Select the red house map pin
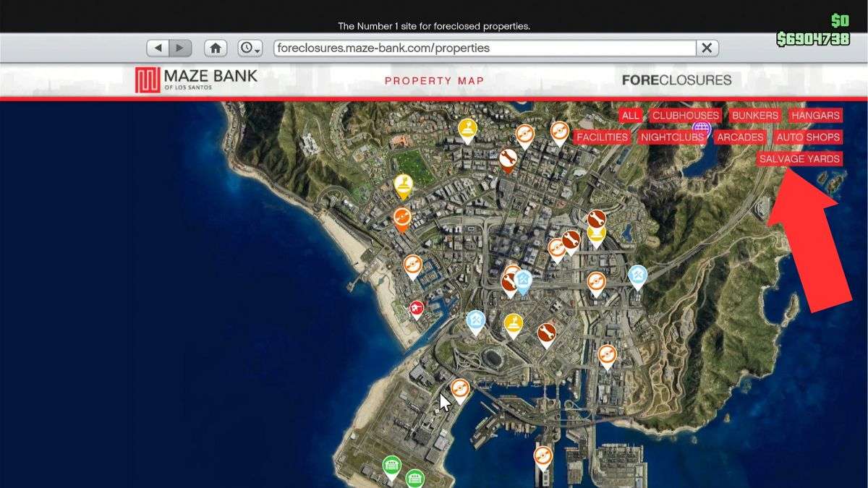This screenshot has width=868, height=488. tap(417, 308)
